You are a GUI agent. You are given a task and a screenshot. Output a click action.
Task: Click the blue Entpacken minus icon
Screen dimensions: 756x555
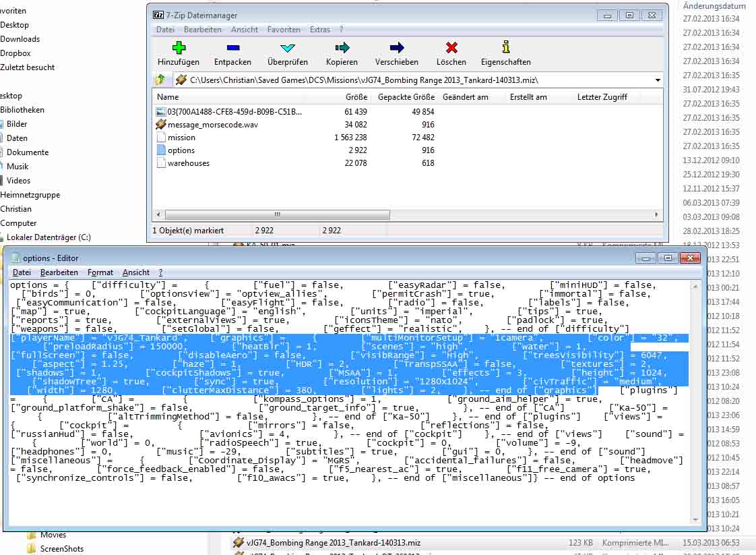click(x=233, y=47)
